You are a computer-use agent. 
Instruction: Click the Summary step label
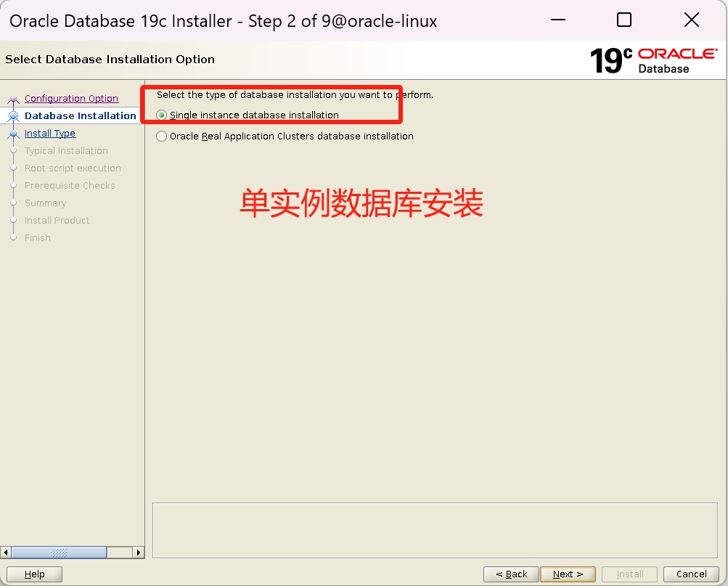tap(46, 203)
